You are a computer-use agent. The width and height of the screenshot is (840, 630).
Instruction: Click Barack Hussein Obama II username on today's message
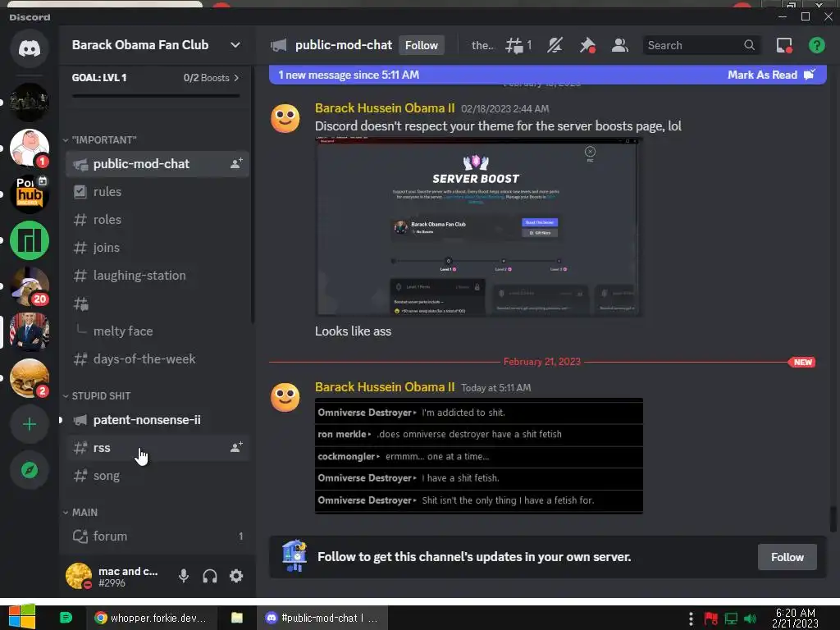[385, 387]
